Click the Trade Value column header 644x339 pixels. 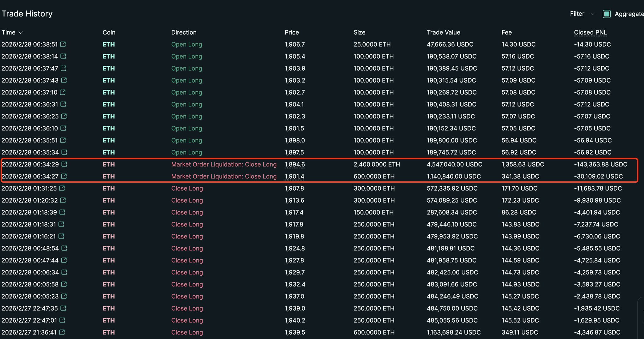pyautogui.click(x=443, y=32)
